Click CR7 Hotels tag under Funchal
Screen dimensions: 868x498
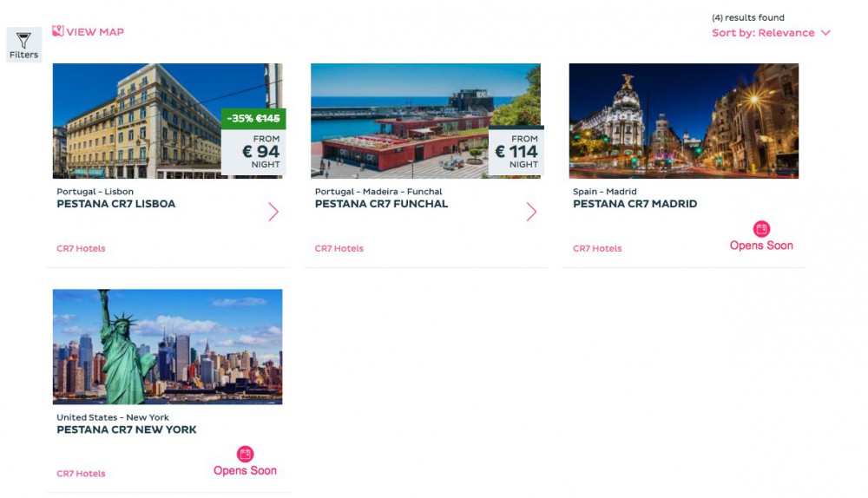click(339, 248)
